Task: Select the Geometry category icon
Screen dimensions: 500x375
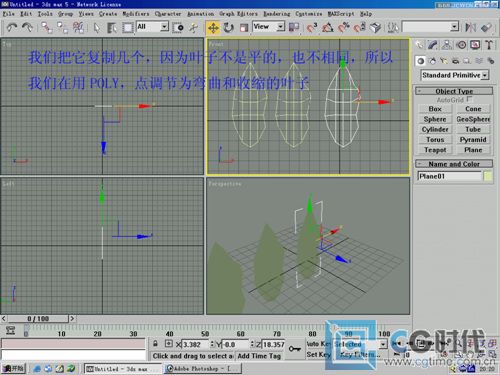Action: point(421,61)
